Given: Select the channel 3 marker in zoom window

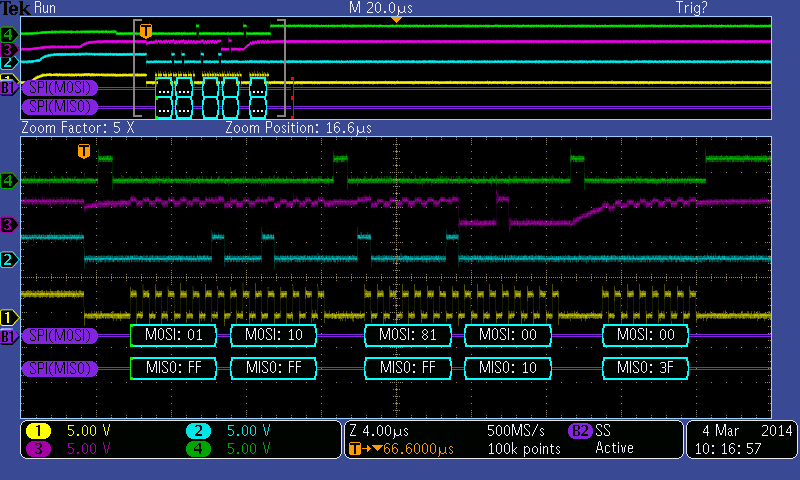Looking at the screenshot, I should click(9, 224).
